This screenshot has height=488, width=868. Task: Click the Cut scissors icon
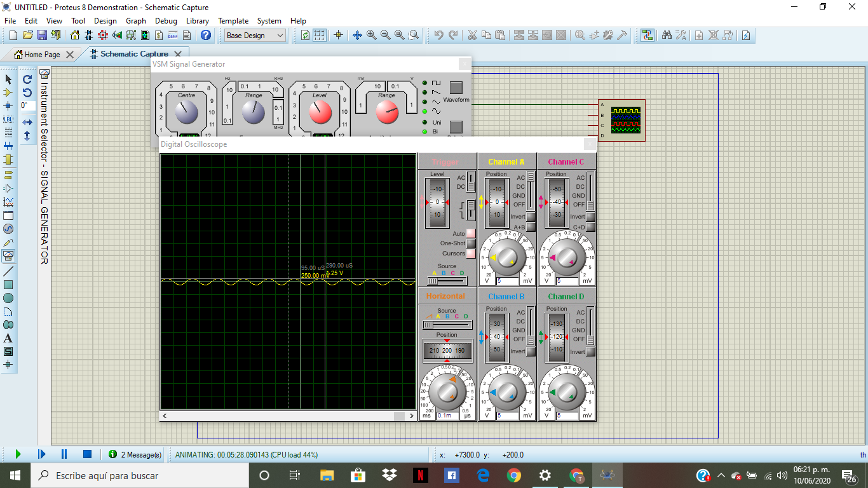coord(472,36)
